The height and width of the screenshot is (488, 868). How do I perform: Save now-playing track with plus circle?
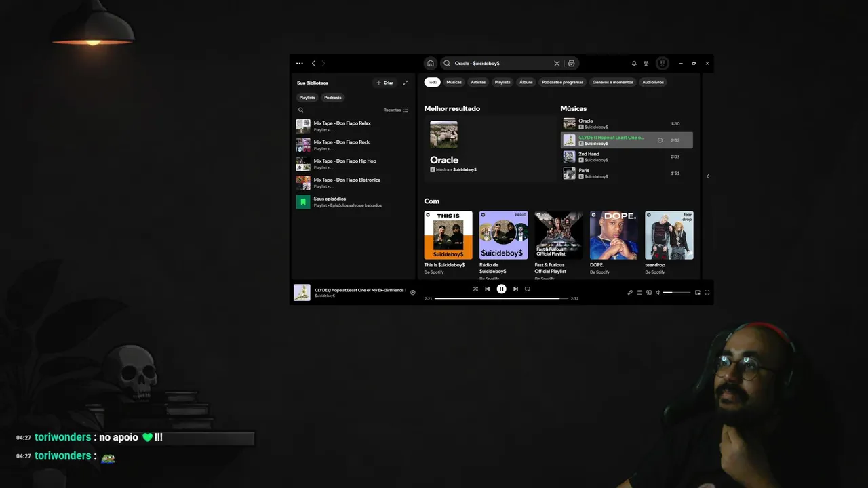click(x=412, y=293)
